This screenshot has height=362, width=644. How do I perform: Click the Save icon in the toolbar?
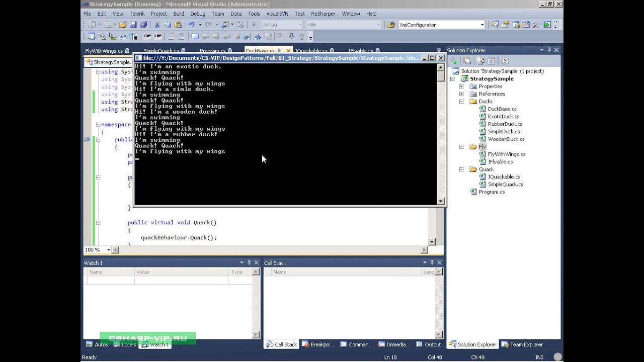point(133,25)
